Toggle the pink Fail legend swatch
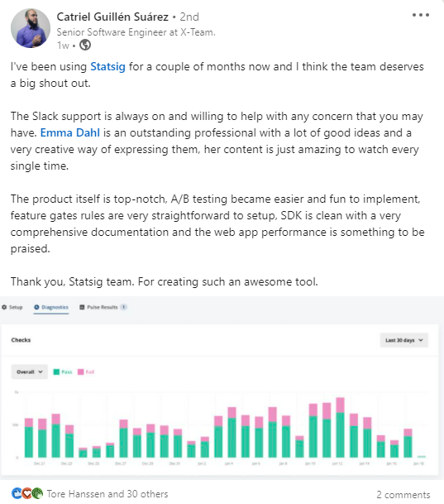Viewport: 444px width, 504px height. 80,372
